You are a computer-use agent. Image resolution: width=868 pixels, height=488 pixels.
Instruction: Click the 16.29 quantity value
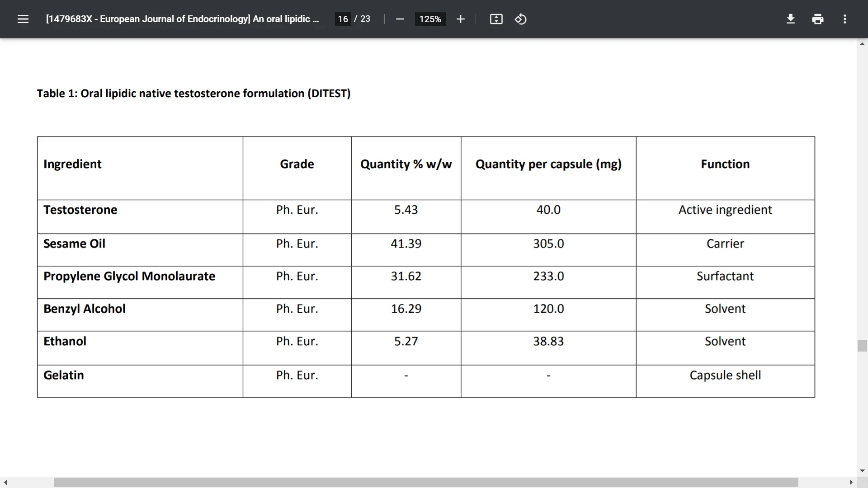coord(406,309)
